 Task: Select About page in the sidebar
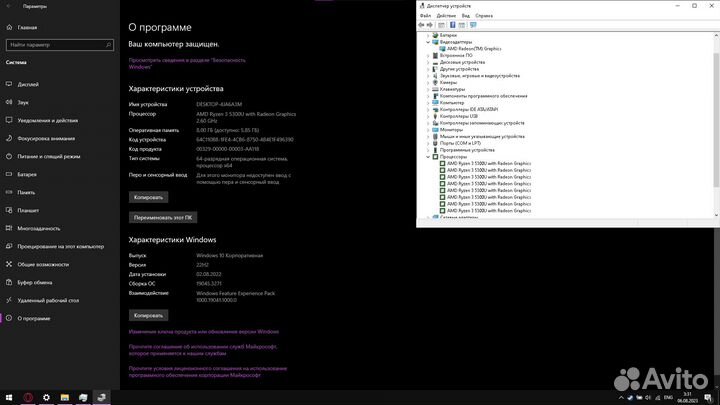(34, 318)
